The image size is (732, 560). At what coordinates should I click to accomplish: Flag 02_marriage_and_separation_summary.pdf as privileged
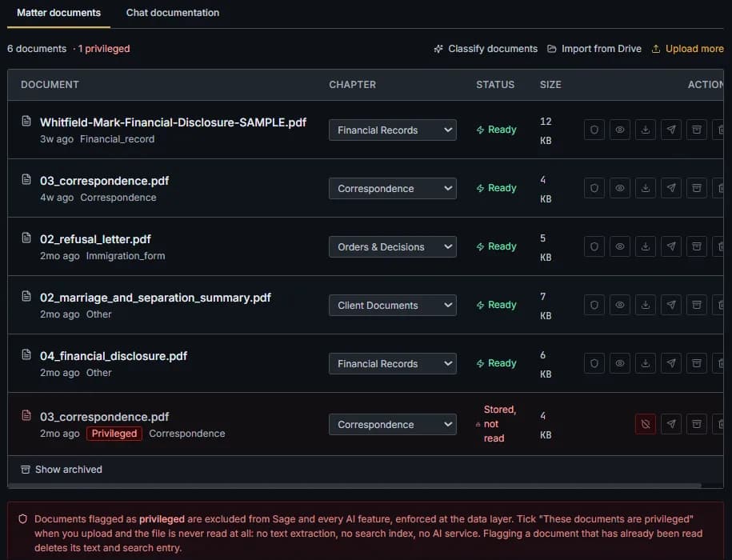point(594,305)
